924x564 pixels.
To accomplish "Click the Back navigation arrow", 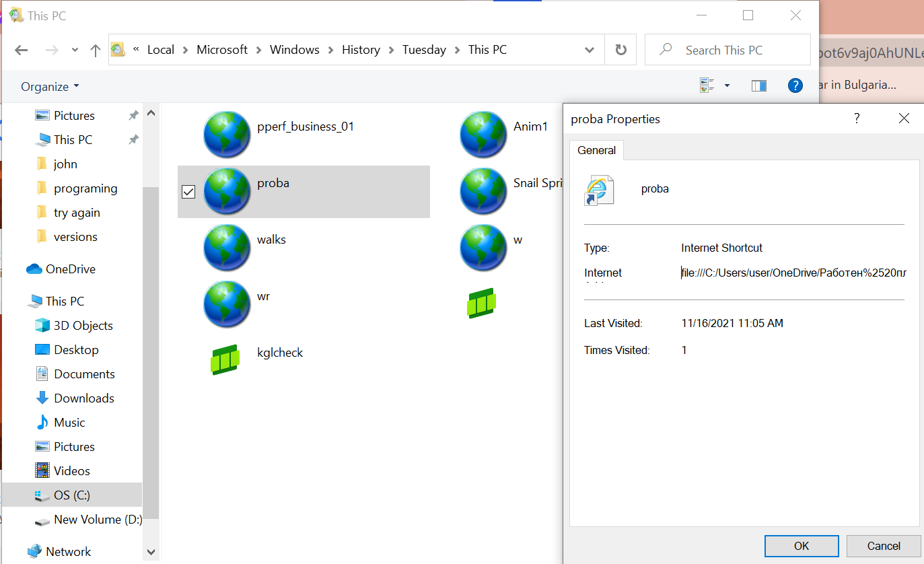I will (x=22, y=50).
